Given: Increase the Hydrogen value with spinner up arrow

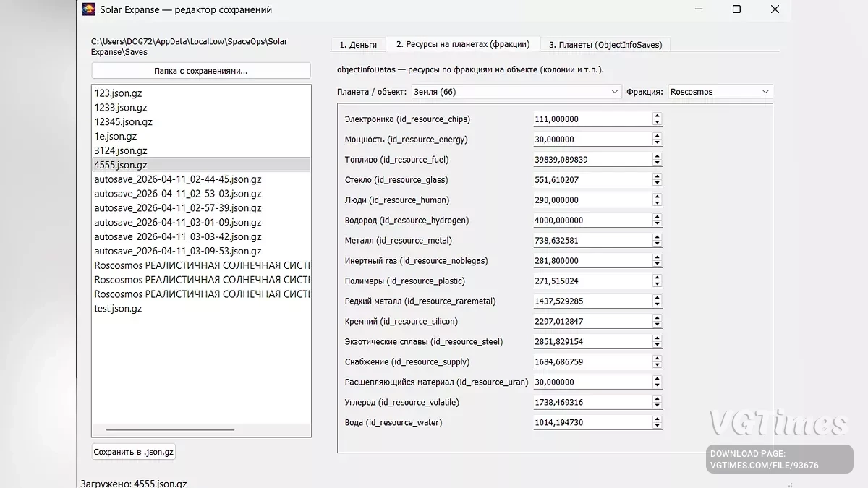Looking at the screenshot, I should (657, 217).
